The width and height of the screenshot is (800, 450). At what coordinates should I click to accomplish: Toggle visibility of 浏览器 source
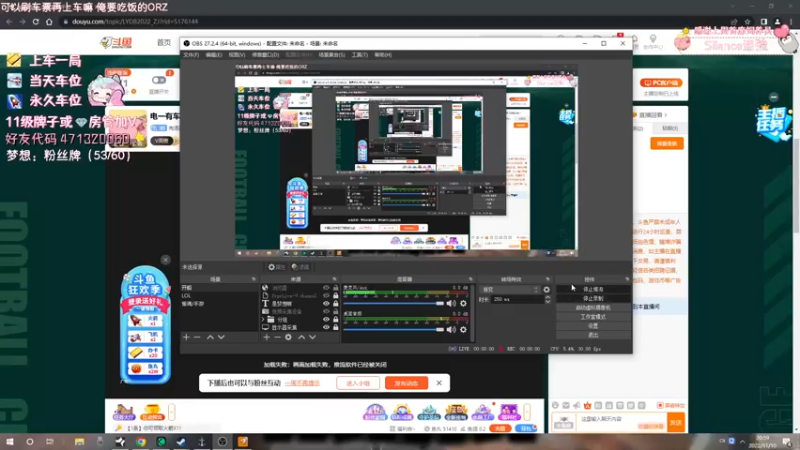326,288
